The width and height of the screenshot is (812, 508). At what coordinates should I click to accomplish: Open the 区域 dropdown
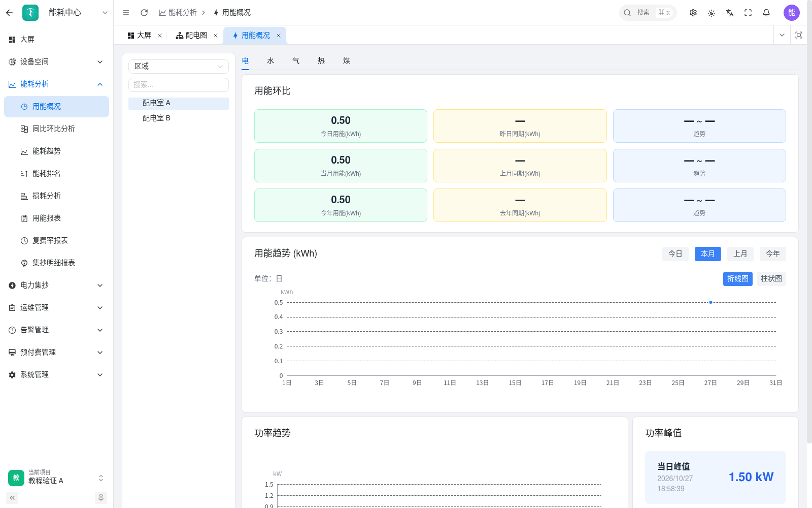(179, 67)
